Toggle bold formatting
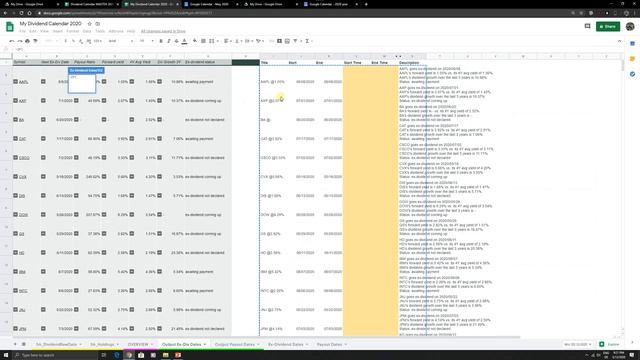This screenshot has width=640, height=360. coord(161,41)
